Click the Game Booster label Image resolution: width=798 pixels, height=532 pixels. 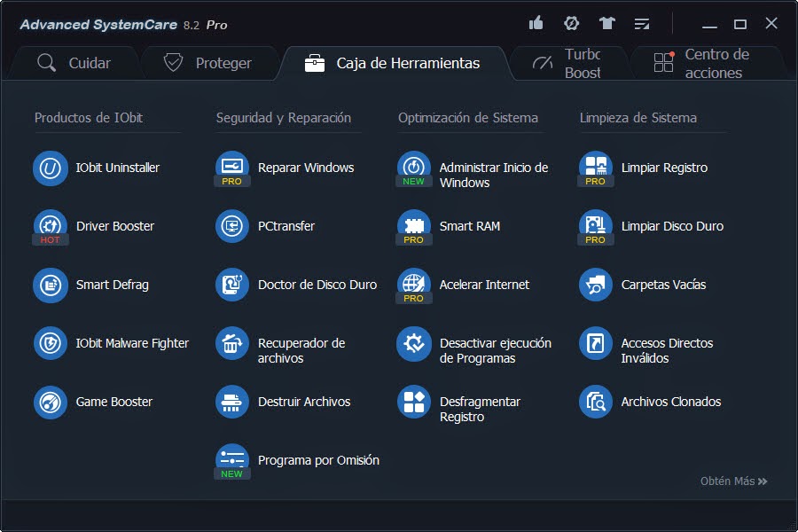pos(114,403)
